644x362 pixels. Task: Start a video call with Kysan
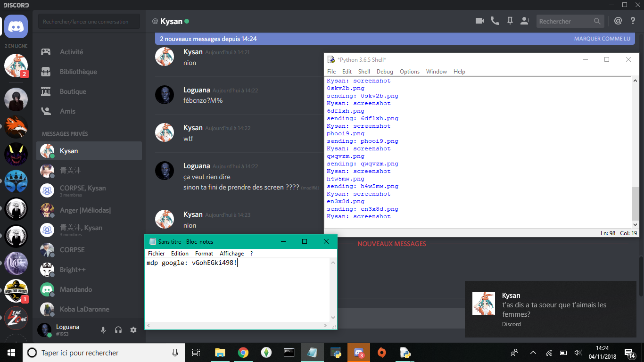[x=480, y=21]
